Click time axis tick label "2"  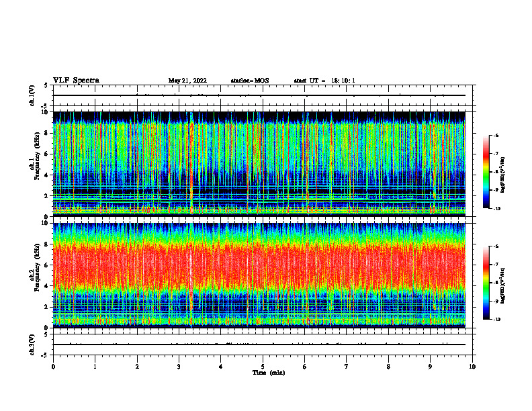pos(137,367)
